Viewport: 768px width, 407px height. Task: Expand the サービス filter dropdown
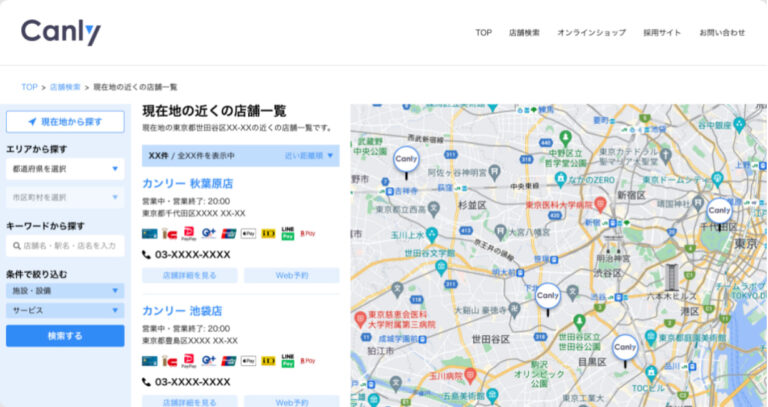65,311
